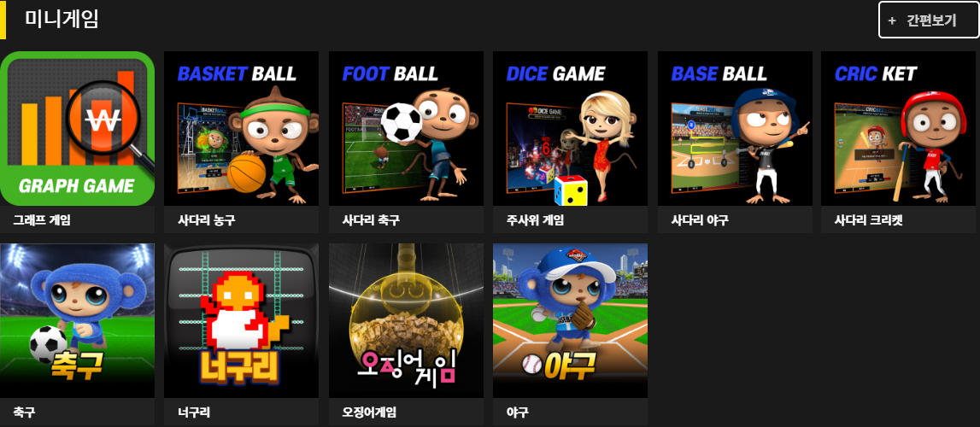This screenshot has width=980, height=427.
Task: Click the 미니게임 section heading
Action: pos(62,20)
